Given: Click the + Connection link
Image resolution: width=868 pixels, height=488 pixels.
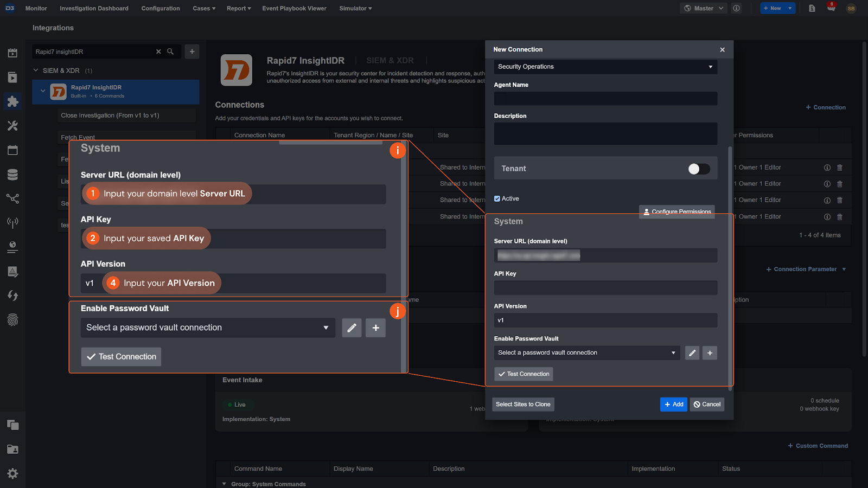Looking at the screenshot, I should click(826, 107).
